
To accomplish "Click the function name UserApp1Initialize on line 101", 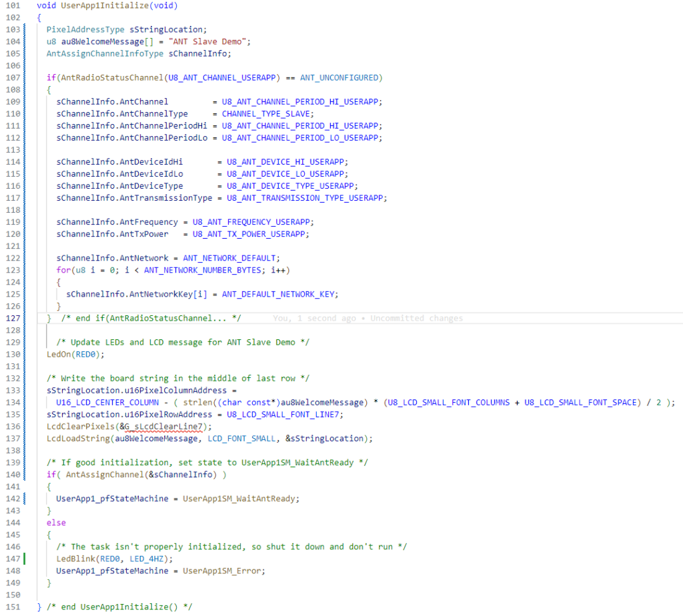I will (x=105, y=5).
